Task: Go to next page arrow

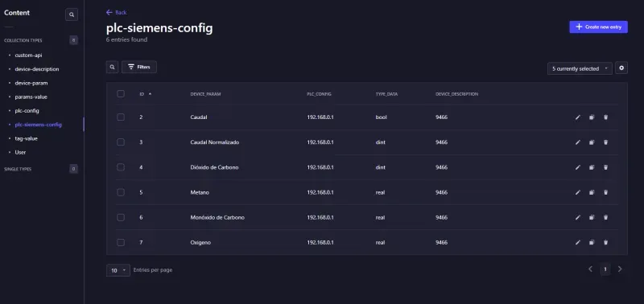Action: point(620,269)
